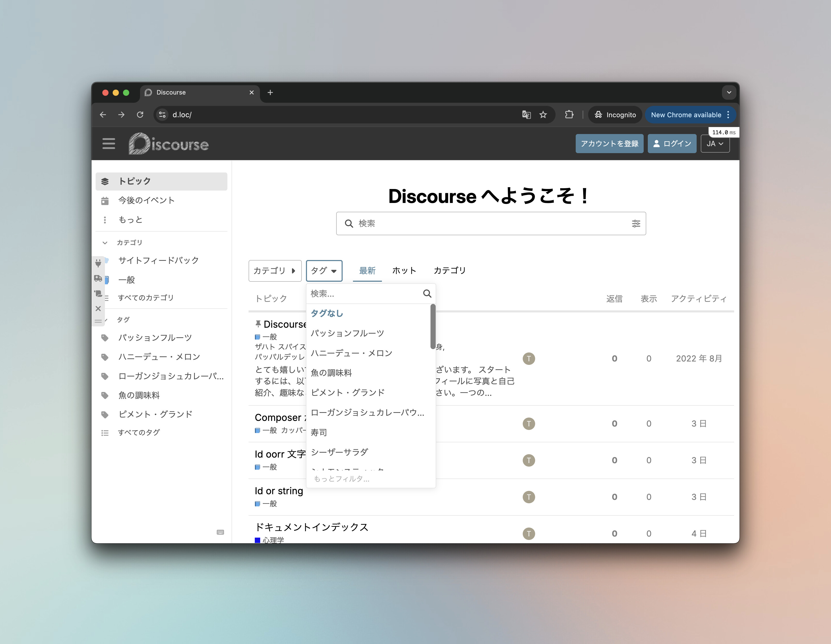Viewport: 831px width, 644px height.
Task: Click the keyboard shortcuts icon in sidebar footer
Action: coord(220,532)
